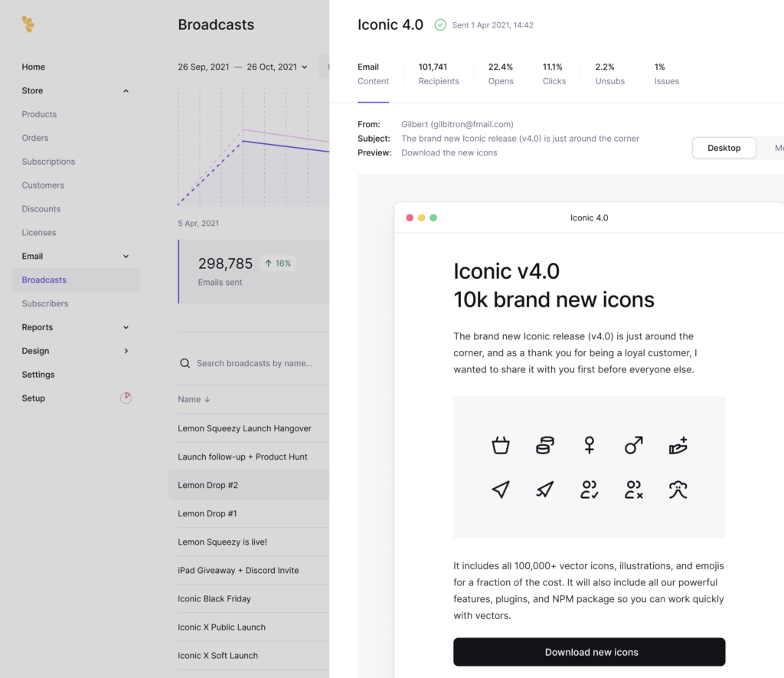Open Launch follow-up + Product Hunt broadcast
This screenshot has width=784, height=678.
[x=243, y=457]
